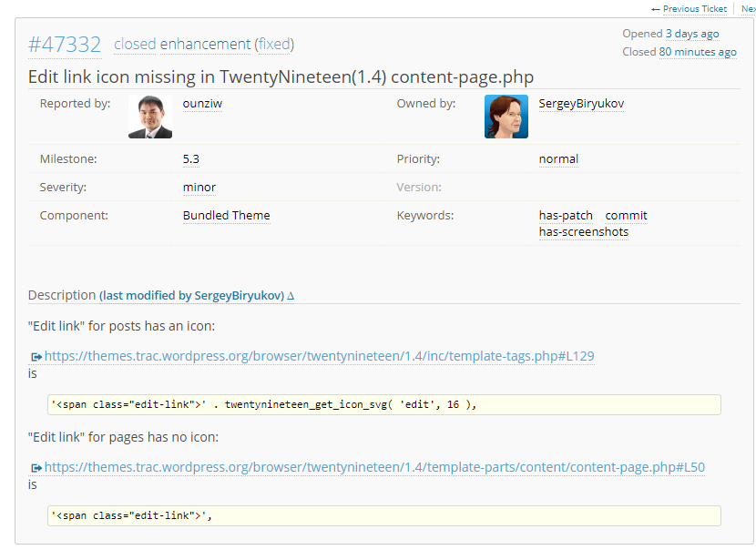Click the delta diff symbol after last modified
Viewport: 756px width, 560px height.
(x=291, y=296)
